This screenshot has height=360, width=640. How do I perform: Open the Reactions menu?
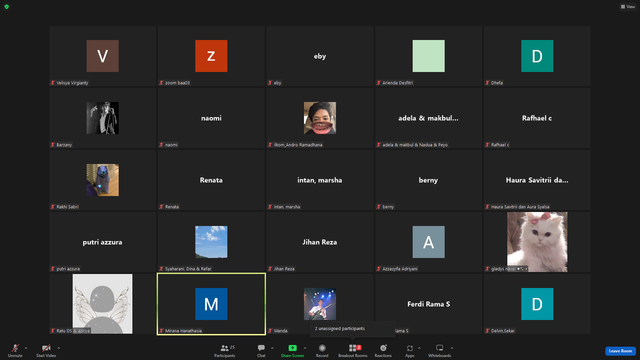click(383, 350)
